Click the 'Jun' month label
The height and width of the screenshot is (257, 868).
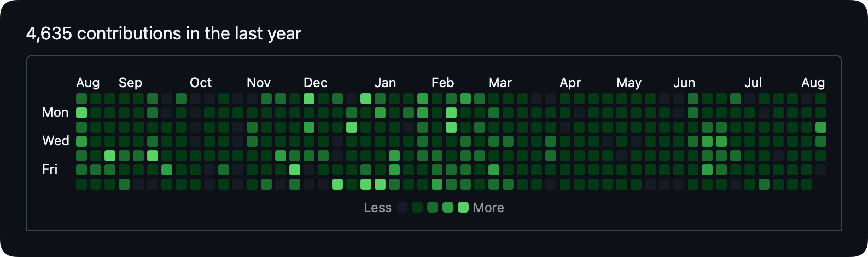tap(684, 83)
